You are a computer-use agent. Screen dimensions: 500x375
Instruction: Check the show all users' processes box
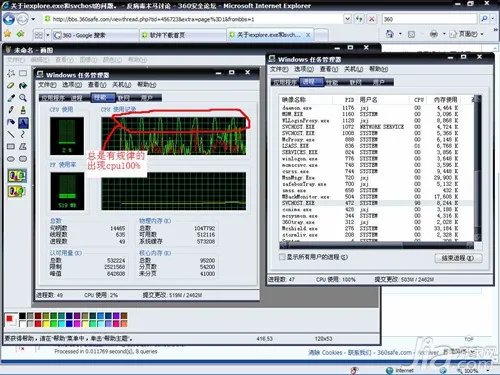click(282, 257)
